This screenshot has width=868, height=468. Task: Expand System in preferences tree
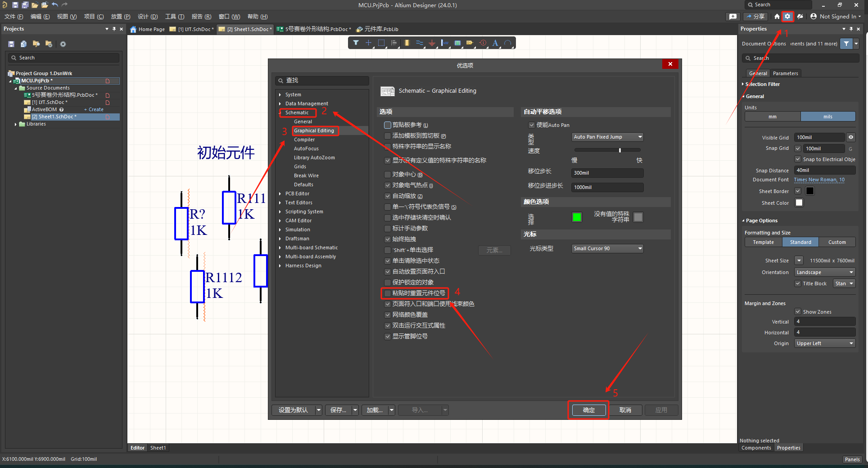[280, 94]
